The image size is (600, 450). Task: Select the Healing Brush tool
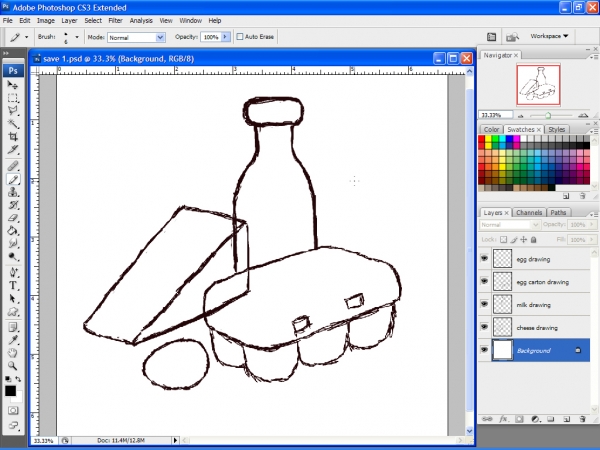click(x=13, y=166)
